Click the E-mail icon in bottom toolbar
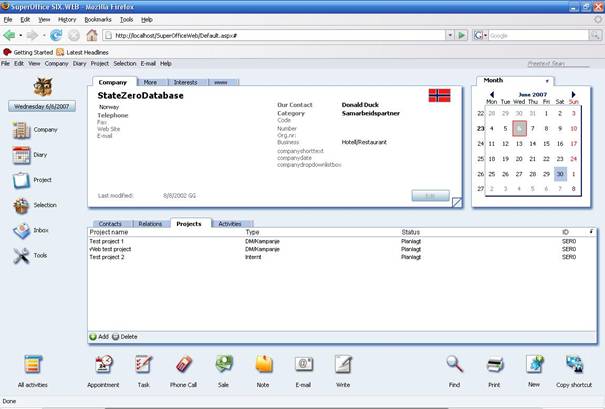The image size is (605, 409). click(304, 364)
